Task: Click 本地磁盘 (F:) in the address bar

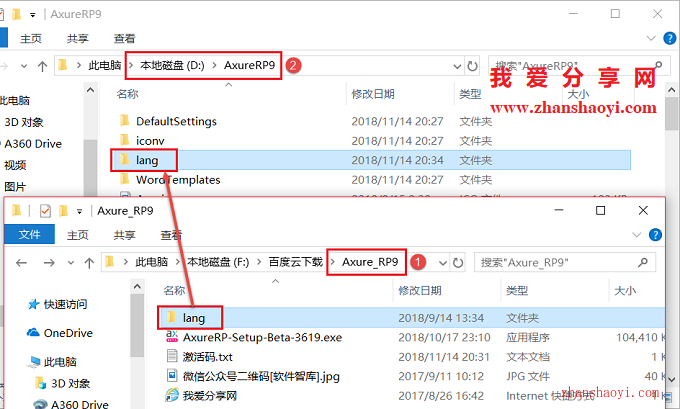Action: [x=218, y=262]
